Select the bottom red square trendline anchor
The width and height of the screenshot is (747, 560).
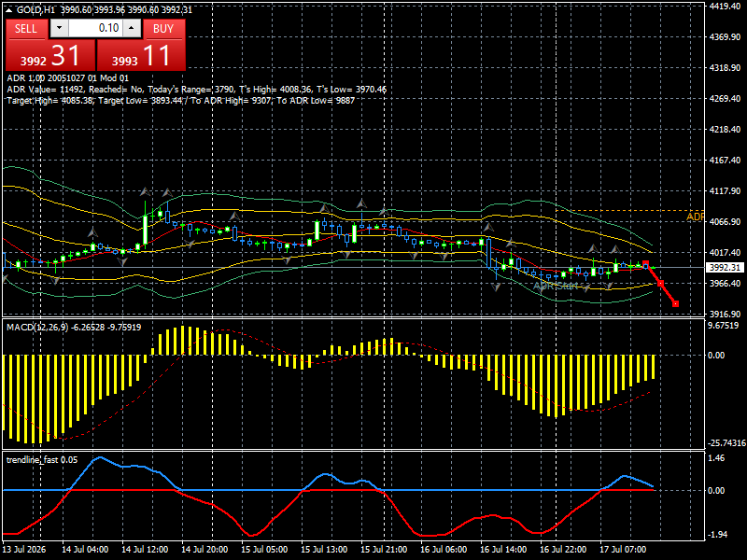(675, 304)
